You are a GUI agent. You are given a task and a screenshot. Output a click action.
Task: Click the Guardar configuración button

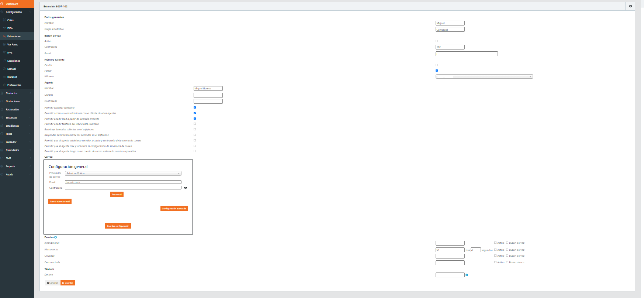[118, 226]
